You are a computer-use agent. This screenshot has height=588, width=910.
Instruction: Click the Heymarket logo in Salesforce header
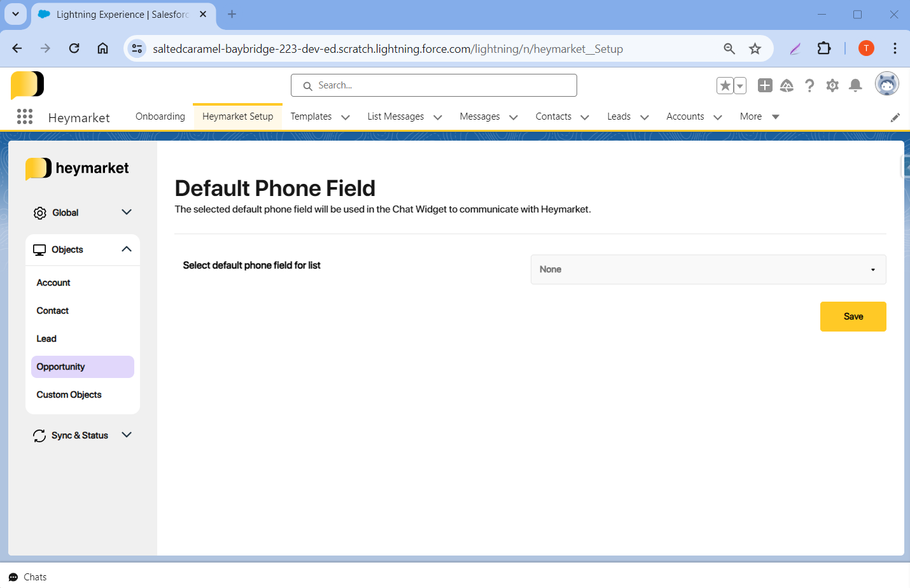[x=27, y=85]
